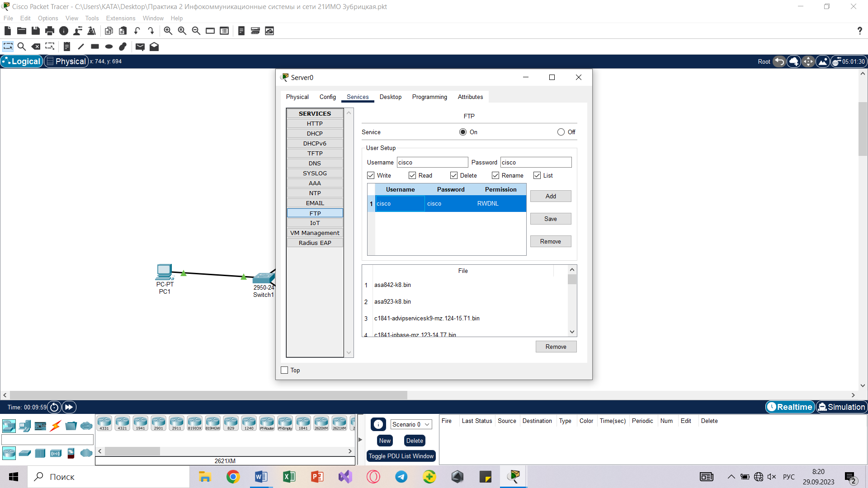Toggle the Delete permission checkbox
Viewport: 868px width, 488px height.
click(x=454, y=175)
